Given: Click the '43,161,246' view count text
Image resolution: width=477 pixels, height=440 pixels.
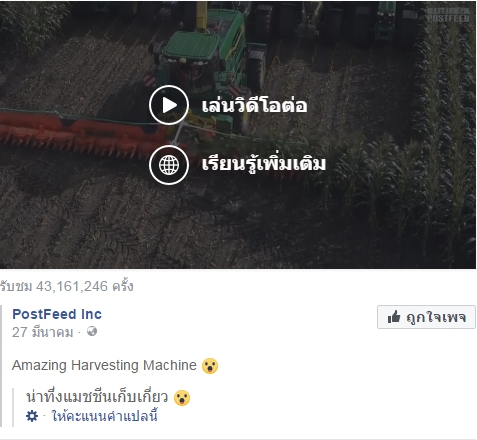Looking at the screenshot, I should click(x=72, y=286).
